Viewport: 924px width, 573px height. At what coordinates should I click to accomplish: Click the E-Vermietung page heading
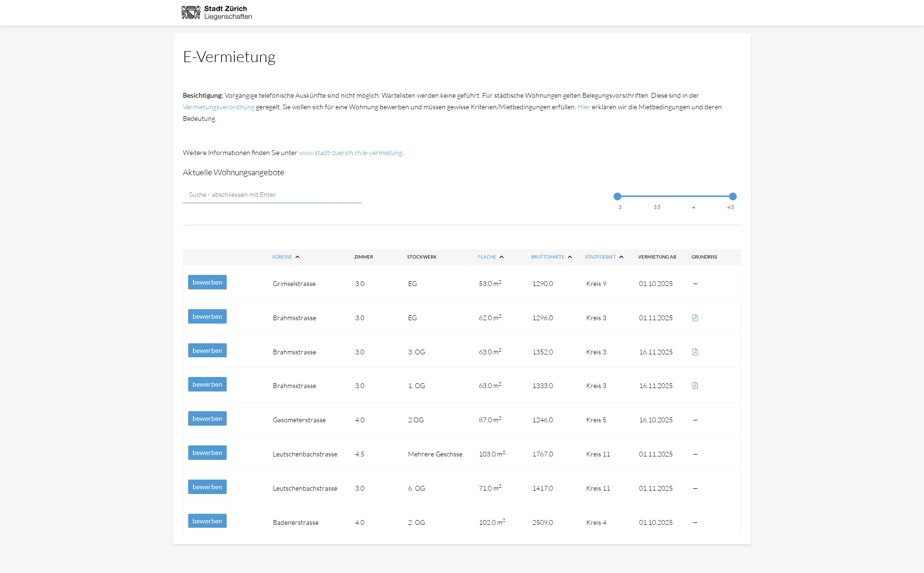(x=229, y=57)
